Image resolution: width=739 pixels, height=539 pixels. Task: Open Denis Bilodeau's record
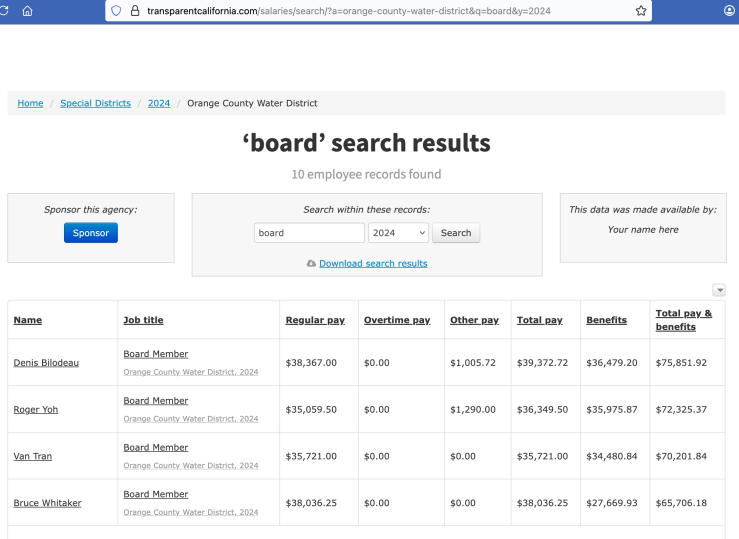[x=46, y=362]
